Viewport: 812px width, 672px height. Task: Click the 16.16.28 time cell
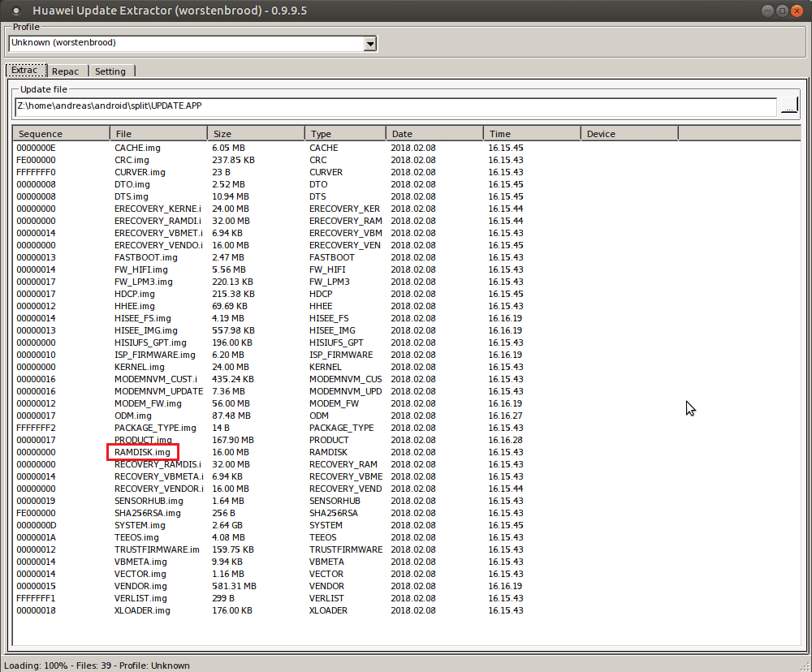click(505, 440)
